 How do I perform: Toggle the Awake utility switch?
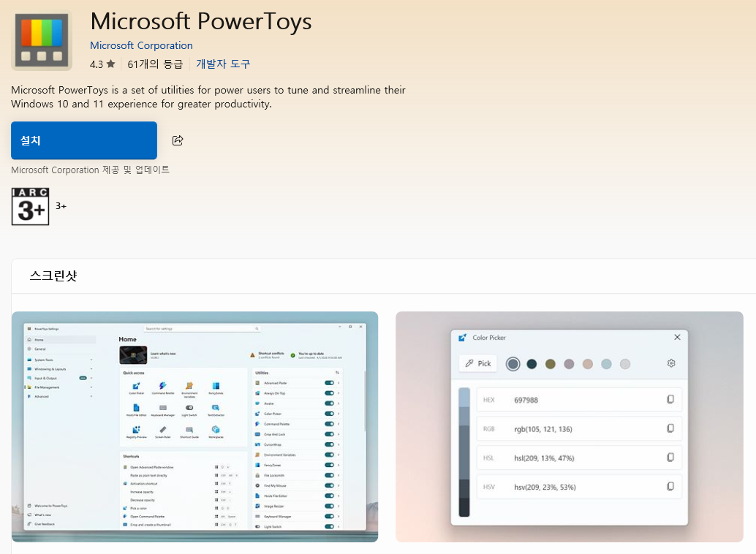tap(329, 403)
